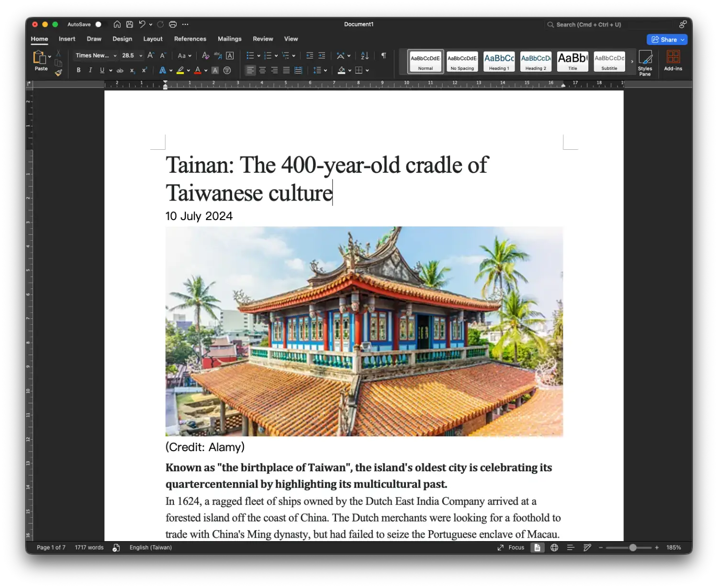Increase font size with the larger A
Screen dimensions: 718x588
(150, 55)
